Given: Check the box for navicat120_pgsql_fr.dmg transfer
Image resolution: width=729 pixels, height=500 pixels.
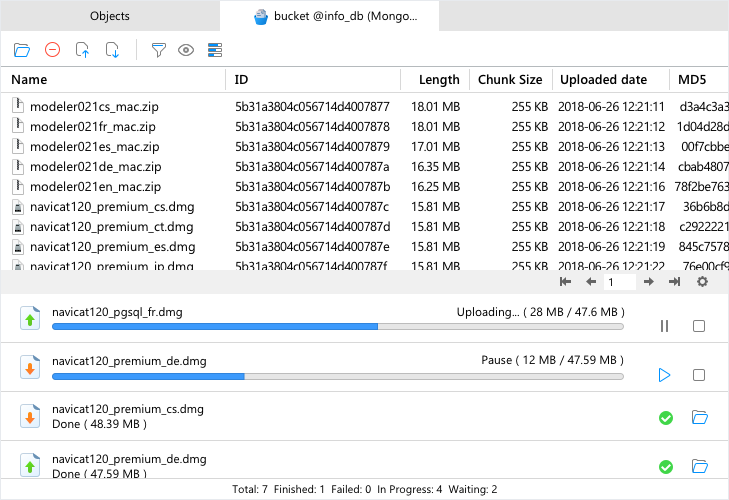Looking at the screenshot, I should 699,326.
